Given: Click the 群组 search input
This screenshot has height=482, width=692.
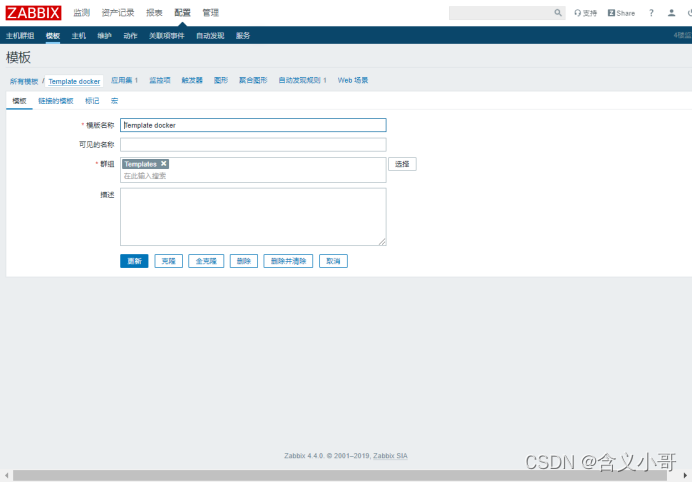Looking at the screenshot, I should coord(253,176).
